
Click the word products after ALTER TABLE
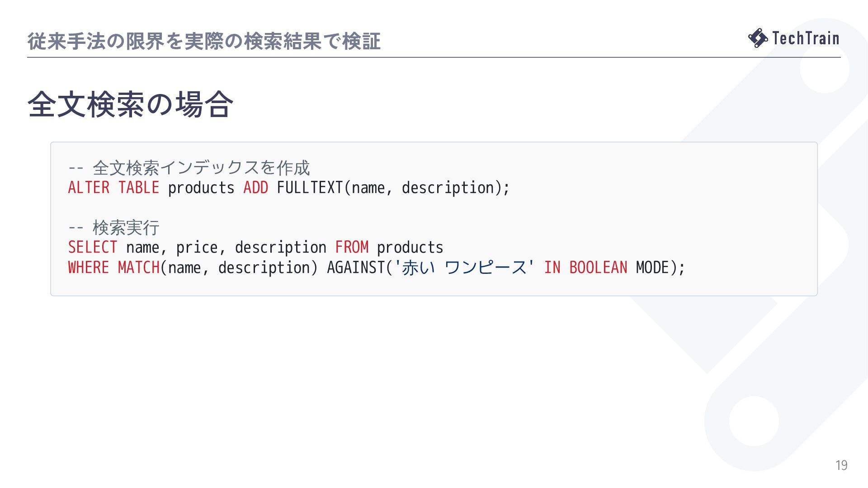(x=201, y=188)
